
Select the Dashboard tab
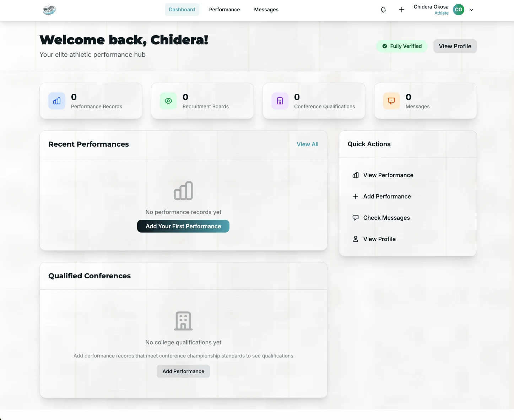182,10
